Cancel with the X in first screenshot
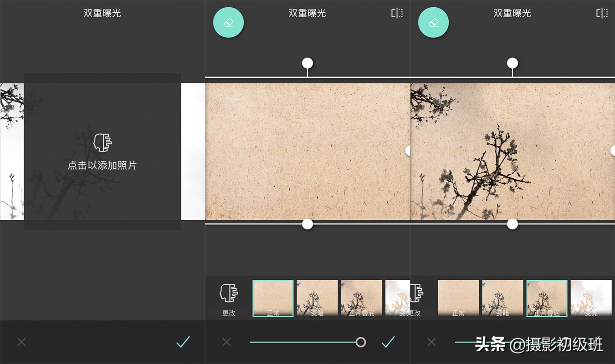The width and height of the screenshot is (615, 364). click(21, 342)
